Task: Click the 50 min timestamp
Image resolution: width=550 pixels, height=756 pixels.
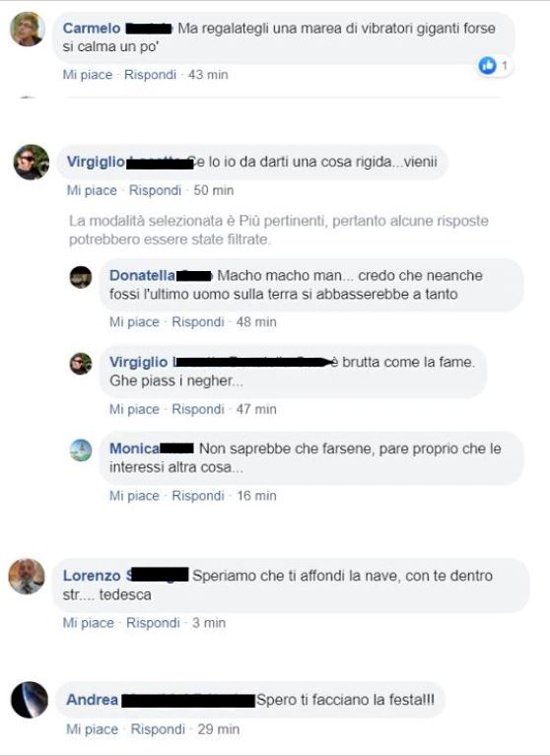Action: click(x=214, y=190)
